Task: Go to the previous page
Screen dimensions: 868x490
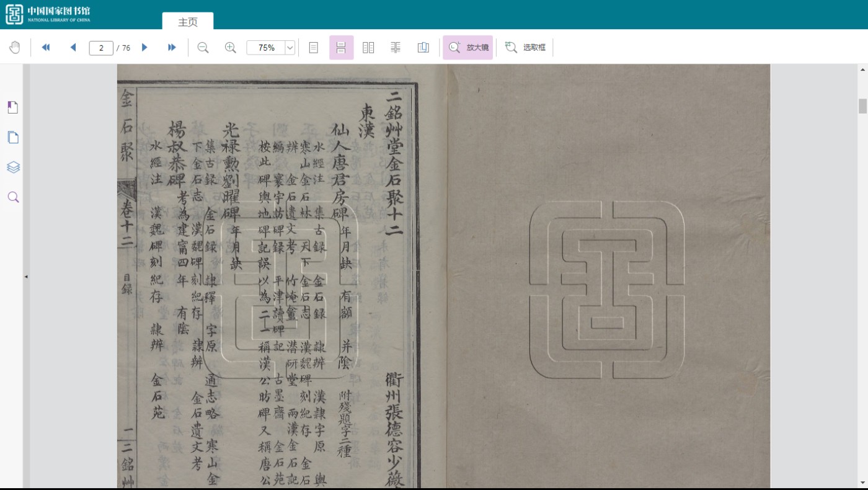Action: coord(73,48)
